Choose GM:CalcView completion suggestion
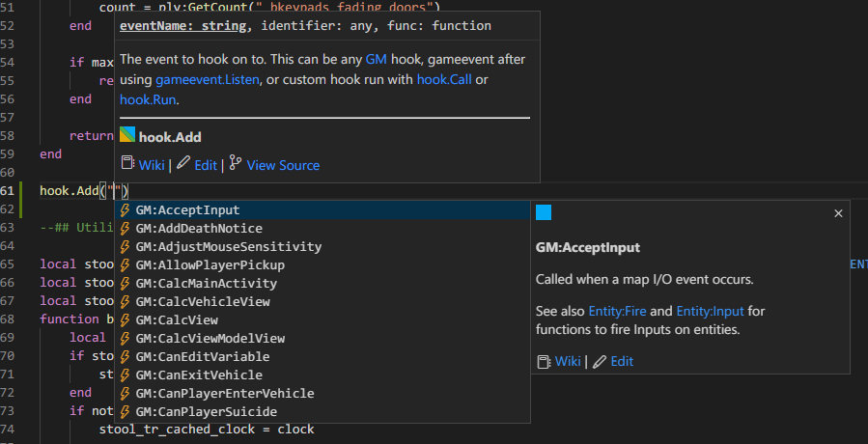Viewport: 868px width, 444px height. [x=177, y=320]
